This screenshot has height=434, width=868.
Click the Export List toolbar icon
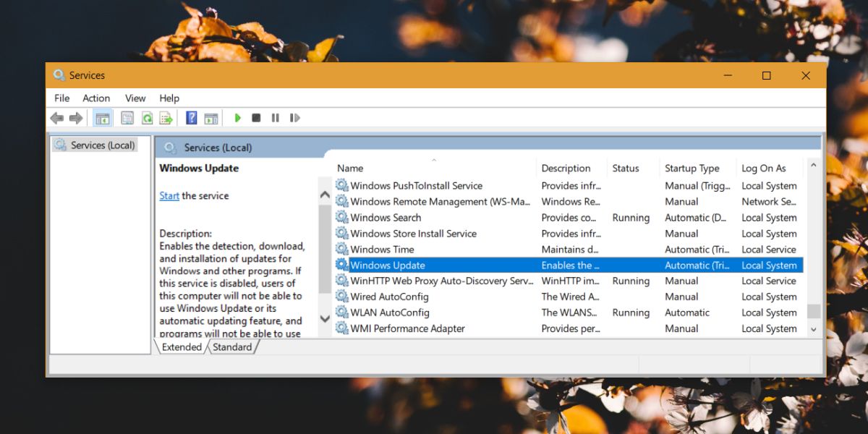[x=166, y=118]
